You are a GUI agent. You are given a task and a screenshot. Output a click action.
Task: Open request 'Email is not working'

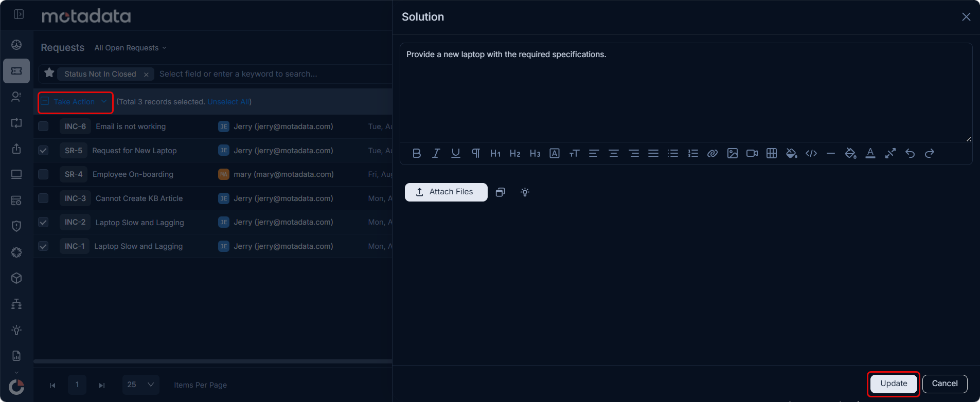point(131,126)
